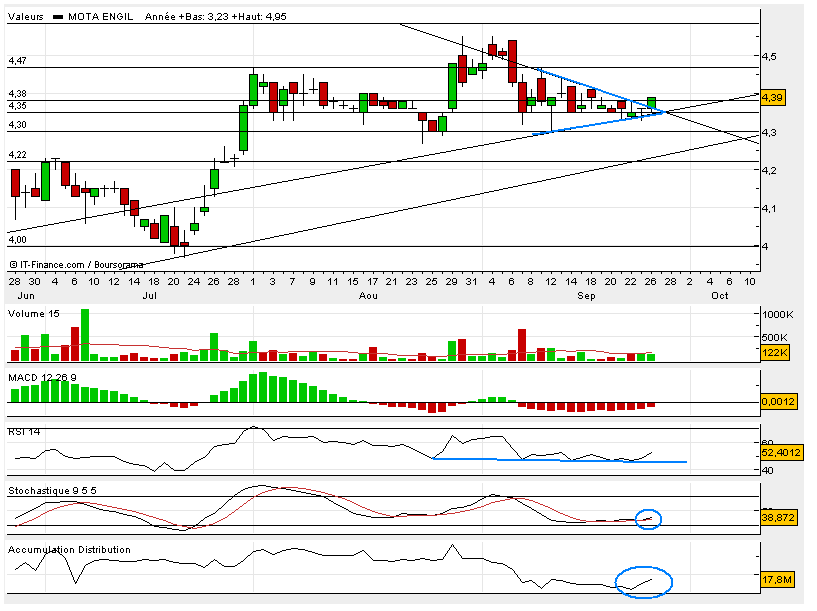Select the 4,35 horizontal level label

(17, 106)
